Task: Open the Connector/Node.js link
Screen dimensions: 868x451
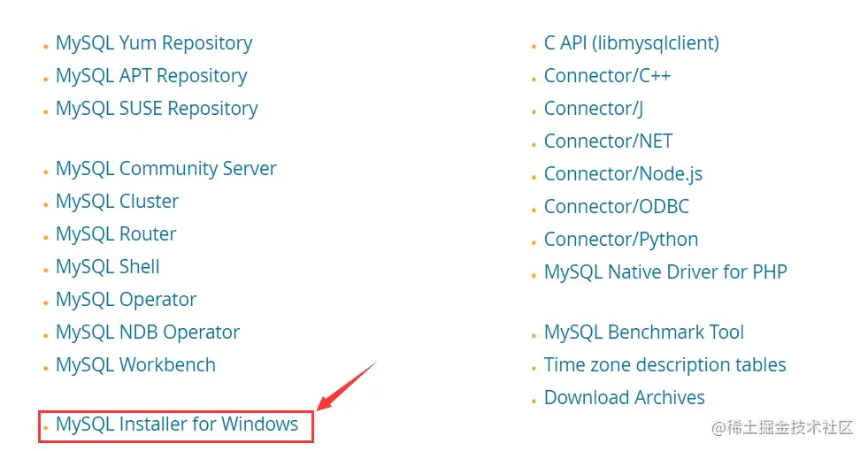Action: click(623, 173)
